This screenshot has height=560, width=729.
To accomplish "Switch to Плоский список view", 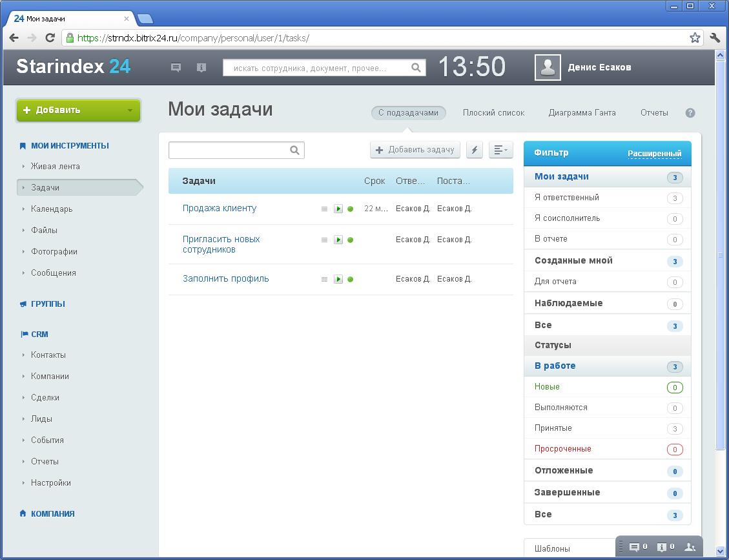I will [x=493, y=112].
